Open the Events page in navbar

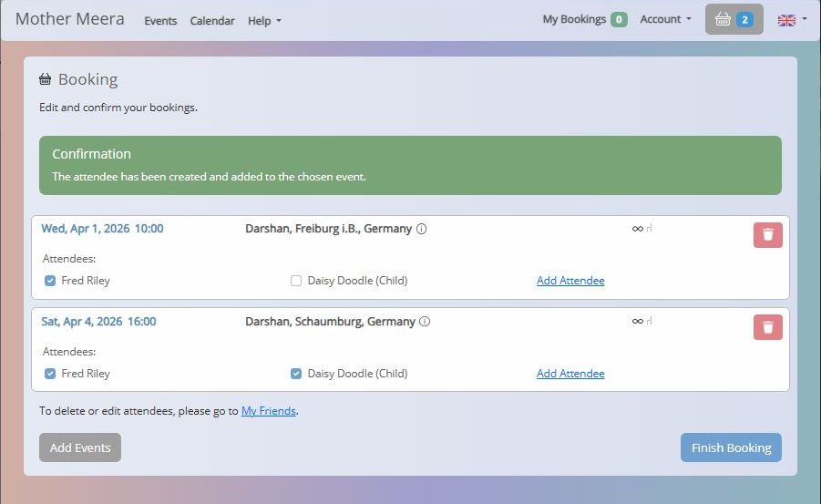point(160,21)
